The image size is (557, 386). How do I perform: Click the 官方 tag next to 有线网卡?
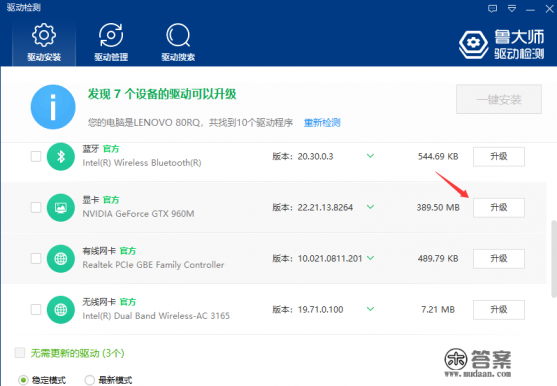pyautogui.click(x=128, y=251)
